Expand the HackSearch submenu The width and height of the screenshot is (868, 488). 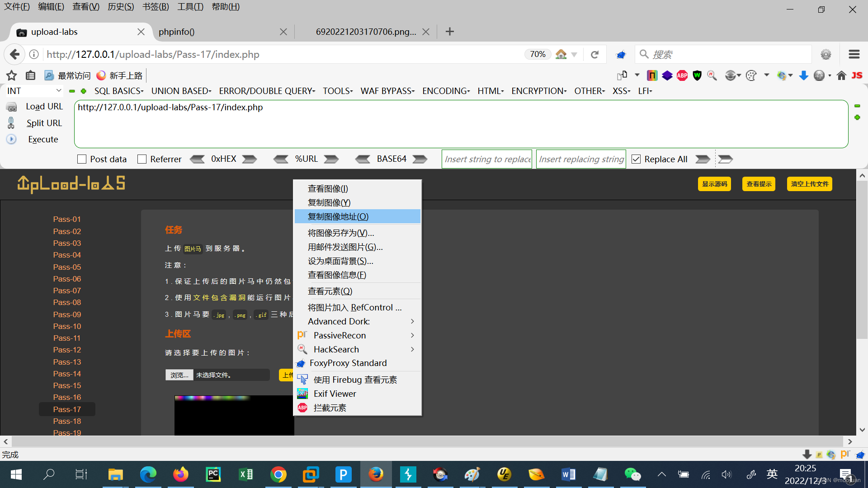tap(358, 349)
